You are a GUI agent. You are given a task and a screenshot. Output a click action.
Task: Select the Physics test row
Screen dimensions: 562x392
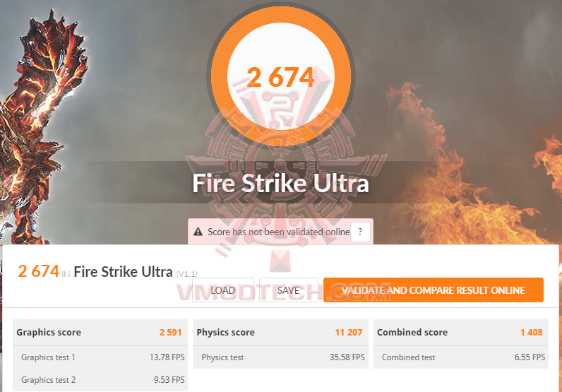pyautogui.click(x=280, y=357)
